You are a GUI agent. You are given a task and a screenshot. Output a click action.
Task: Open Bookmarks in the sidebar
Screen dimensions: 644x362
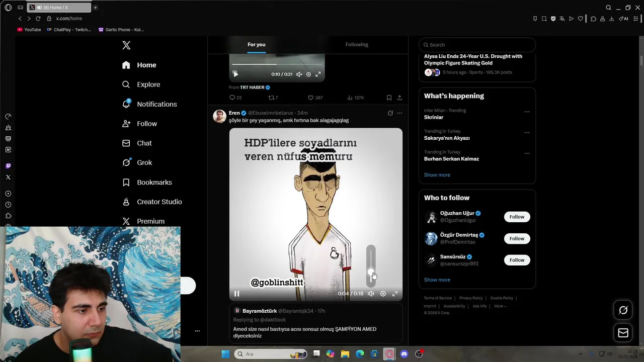pyautogui.click(x=147, y=182)
